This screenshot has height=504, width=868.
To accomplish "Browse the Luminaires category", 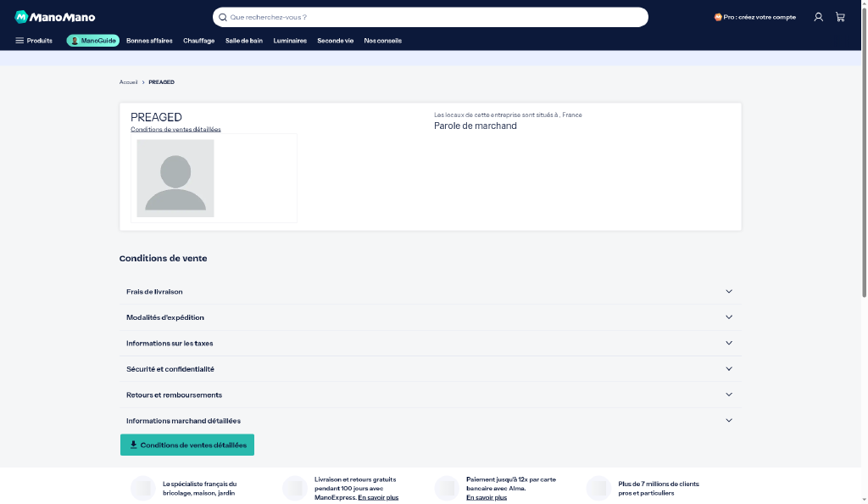I will coord(290,41).
